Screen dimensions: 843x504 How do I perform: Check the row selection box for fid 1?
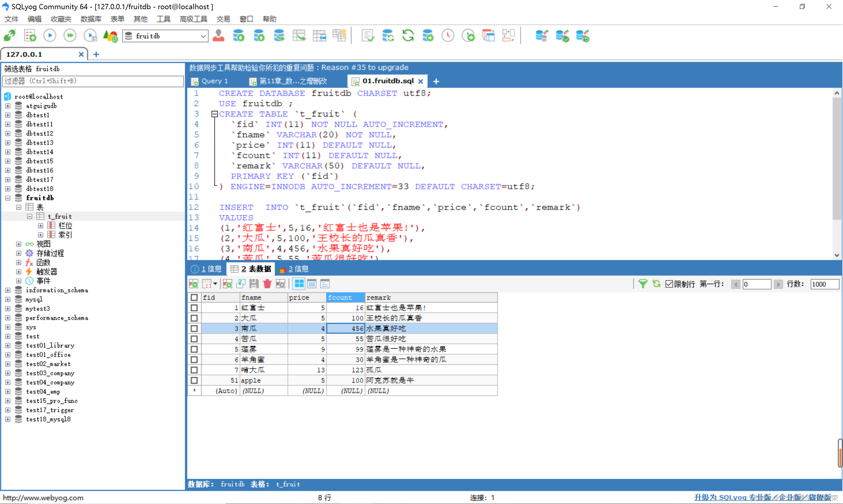tap(196, 308)
